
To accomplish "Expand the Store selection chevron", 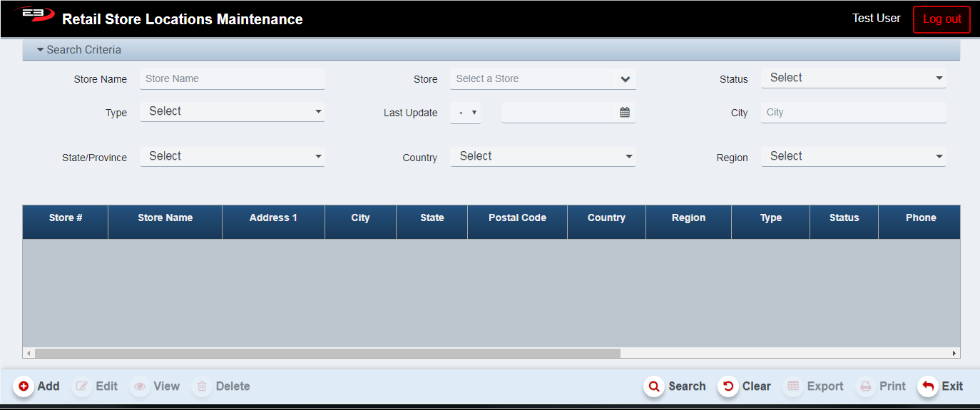I will click(x=625, y=79).
